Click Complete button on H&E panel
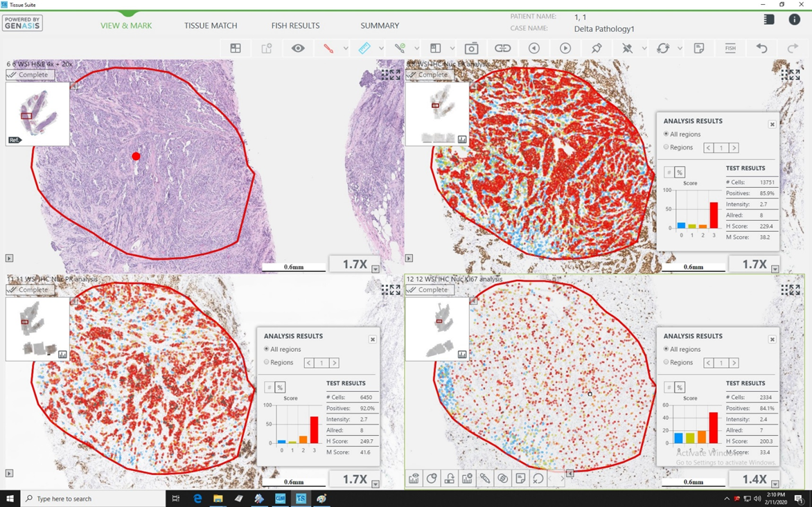 [x=29, y=75]
